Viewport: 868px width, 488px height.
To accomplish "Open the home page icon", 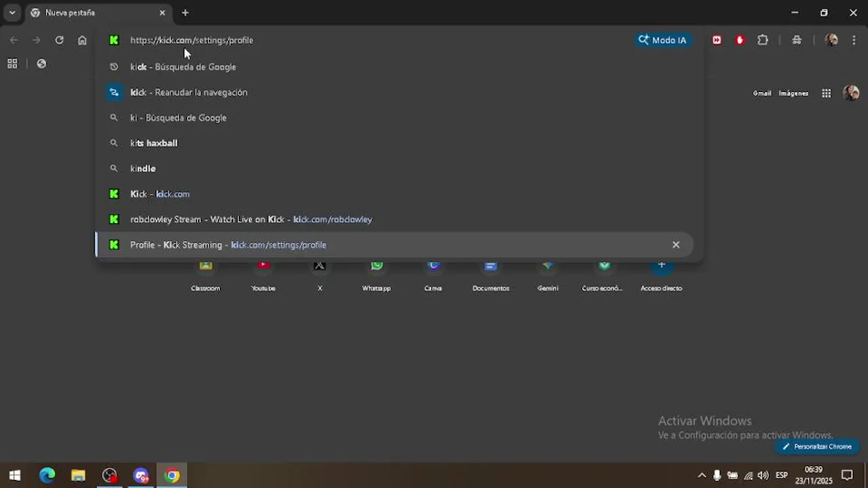I will point(82,40).
